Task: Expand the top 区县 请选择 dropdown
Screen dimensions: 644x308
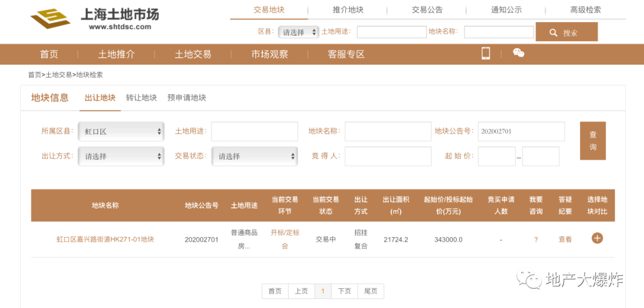Action: point(299,32)
